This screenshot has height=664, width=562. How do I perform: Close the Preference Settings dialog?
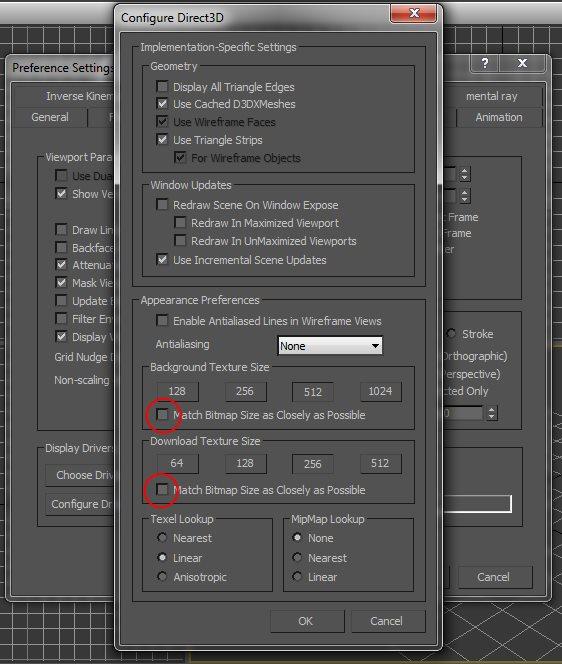[x=523, y=64]
